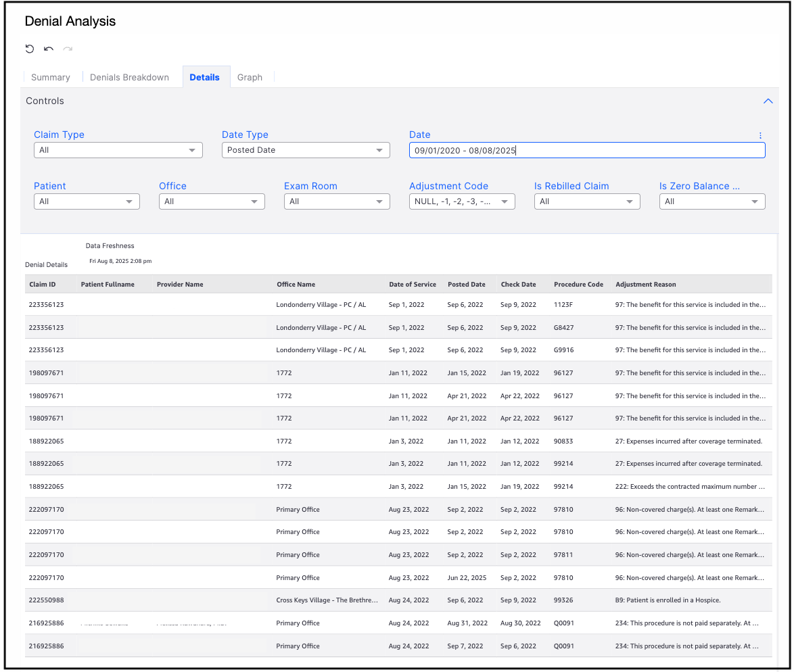The image size is (794, 672).
Task: Collapse the Controls panel
Action: coord(768,101)
